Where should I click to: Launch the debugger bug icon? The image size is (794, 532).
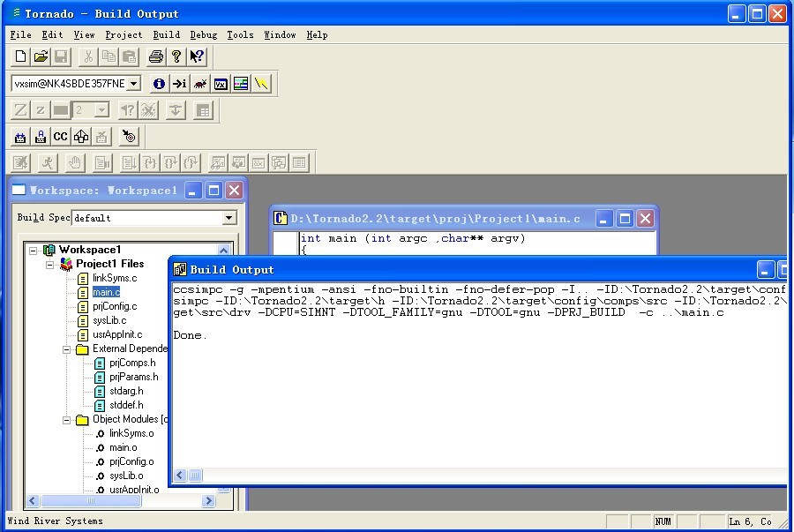tap(200, 84)
